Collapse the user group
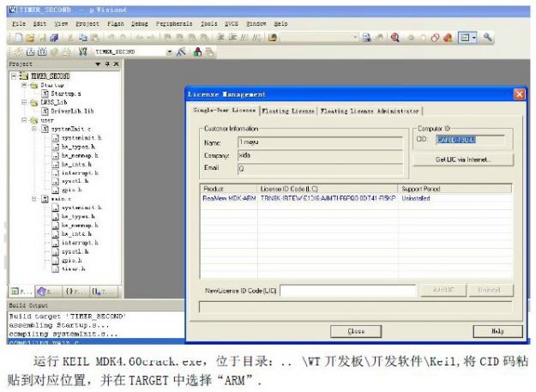Viewport: 536px width, 392px height. pyautogui.click(x=24, y=120)
